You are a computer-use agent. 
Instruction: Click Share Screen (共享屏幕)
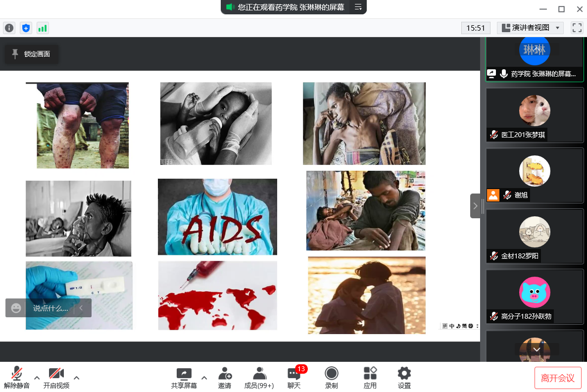click(184, 378)
